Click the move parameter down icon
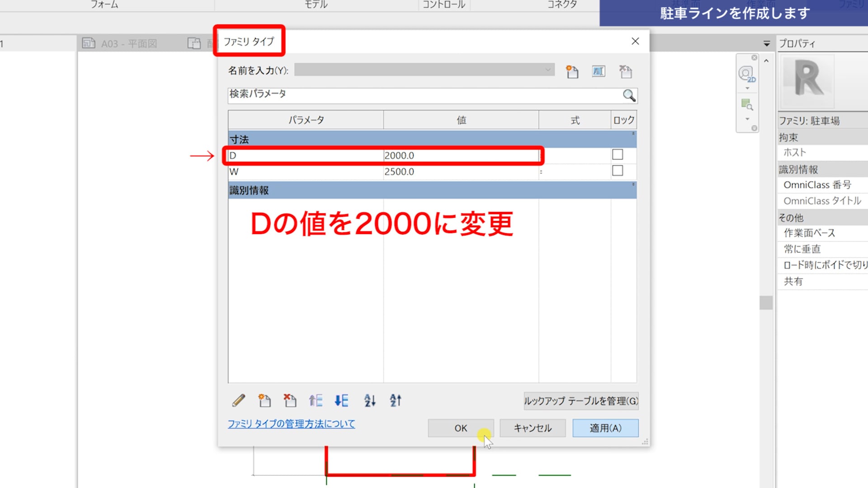Image resolution: width=868 pixels, height=488 pixels. point(341,400)
